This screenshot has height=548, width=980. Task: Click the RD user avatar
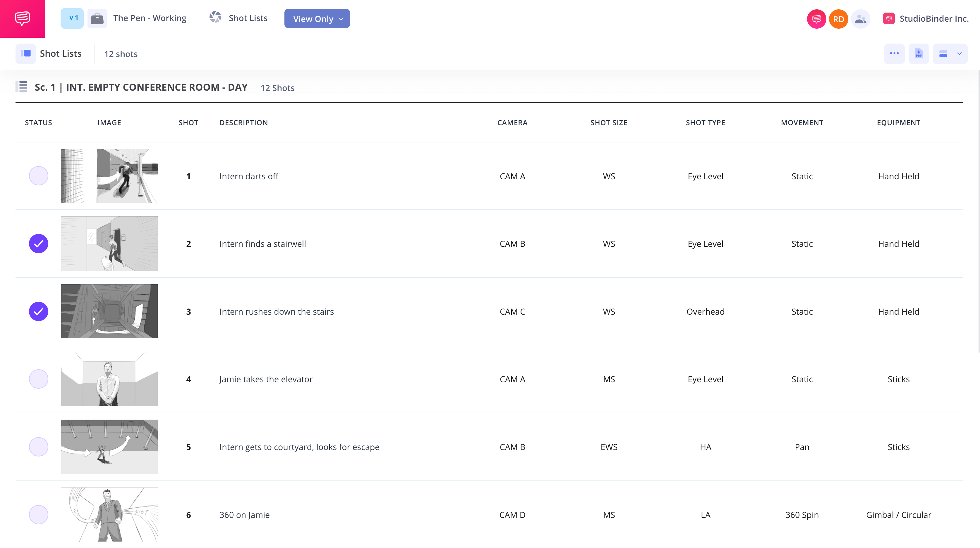[x=838, y=19]
